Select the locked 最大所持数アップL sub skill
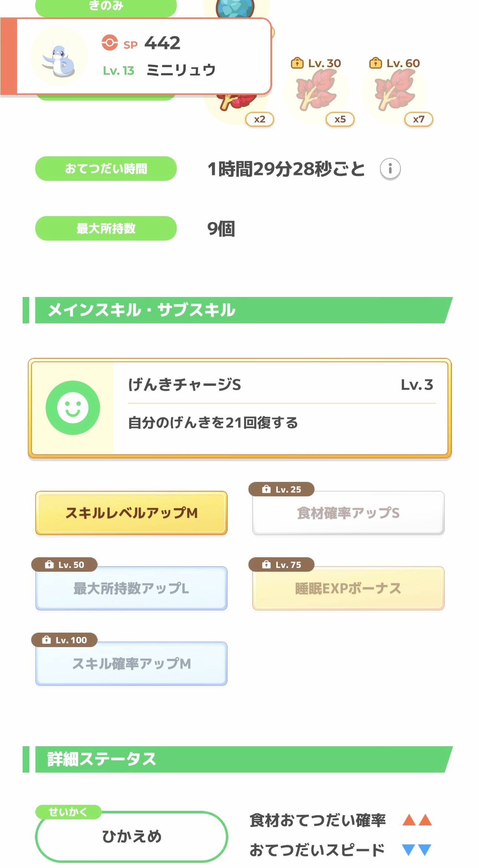The height and width of the screenshot is (868, 479). tap(131, 588)
